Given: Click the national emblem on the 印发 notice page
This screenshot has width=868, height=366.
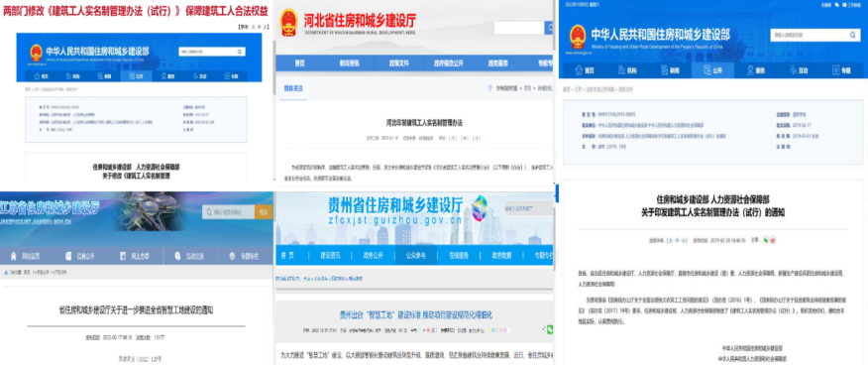Looking at the screenshot, I should [x=578, y=38].
